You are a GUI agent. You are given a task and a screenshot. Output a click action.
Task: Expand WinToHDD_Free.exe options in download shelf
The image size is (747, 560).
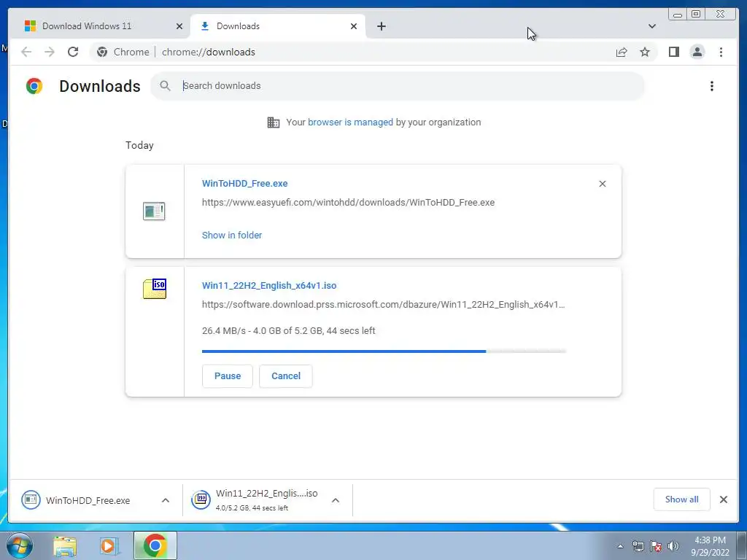click(166, 500)
